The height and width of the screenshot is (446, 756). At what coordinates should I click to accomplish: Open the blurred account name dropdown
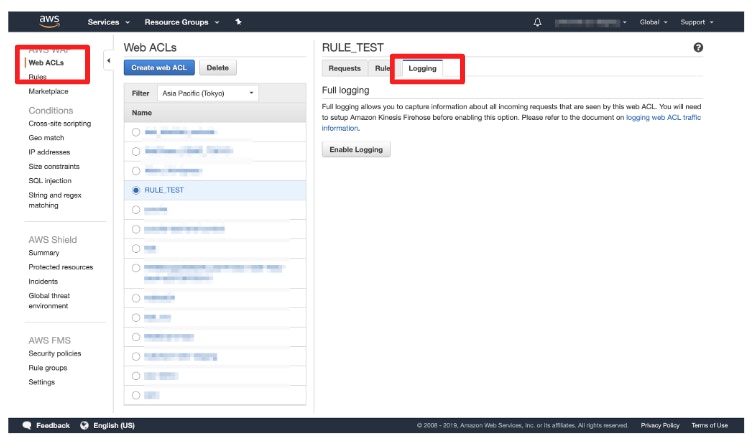coord(591,22)
